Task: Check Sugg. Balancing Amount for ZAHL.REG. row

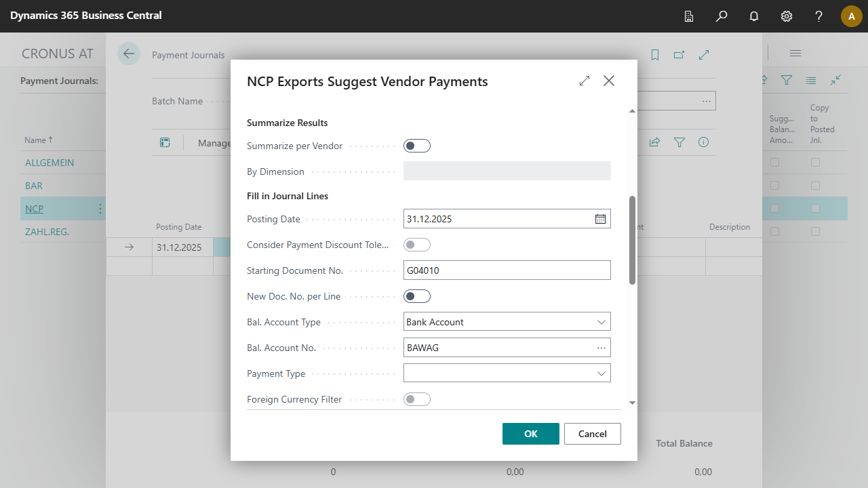Action: coord(774,232)
